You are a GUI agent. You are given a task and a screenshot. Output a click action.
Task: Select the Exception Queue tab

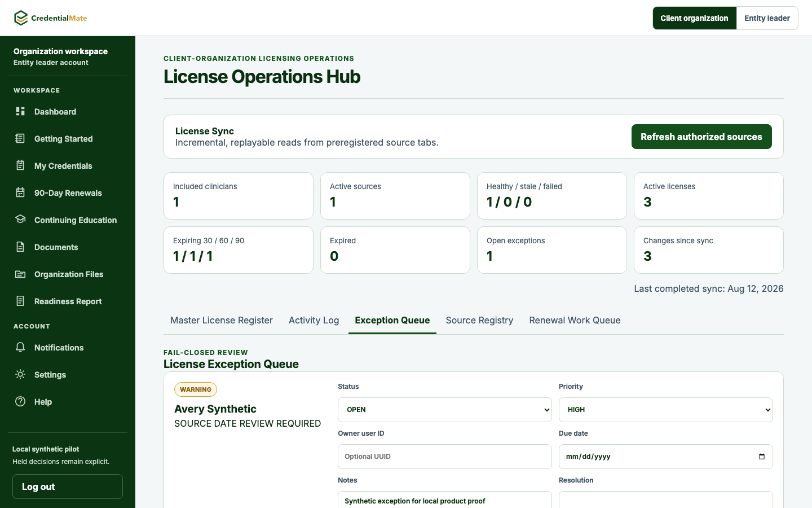[x=392, y=320]
